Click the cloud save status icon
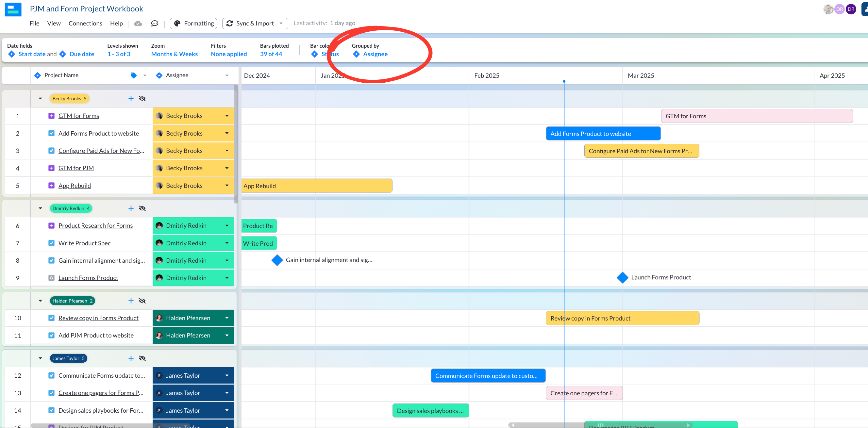This screenshot has width=868, height=428. (138, 23)
